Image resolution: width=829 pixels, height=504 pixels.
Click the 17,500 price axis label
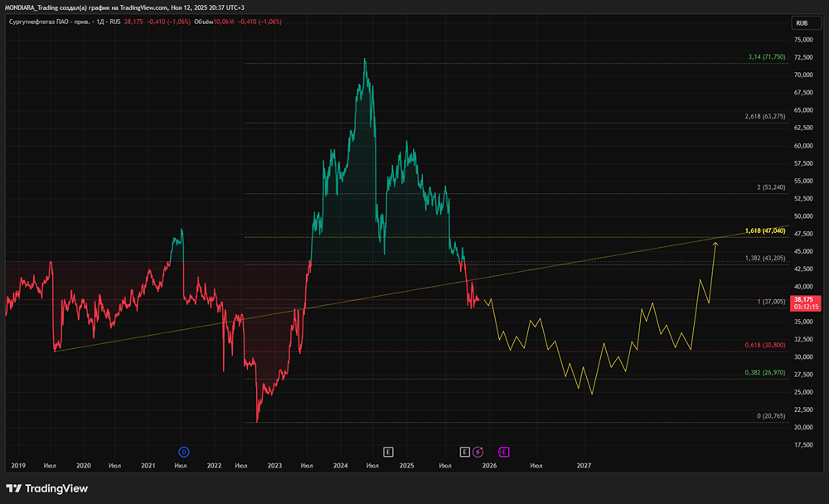click(x=803, y=445)
